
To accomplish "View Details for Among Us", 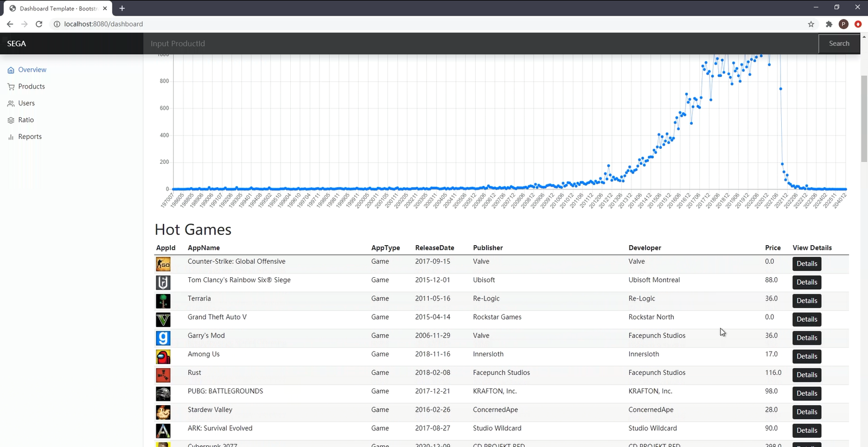I will click(x=807, y=356).
